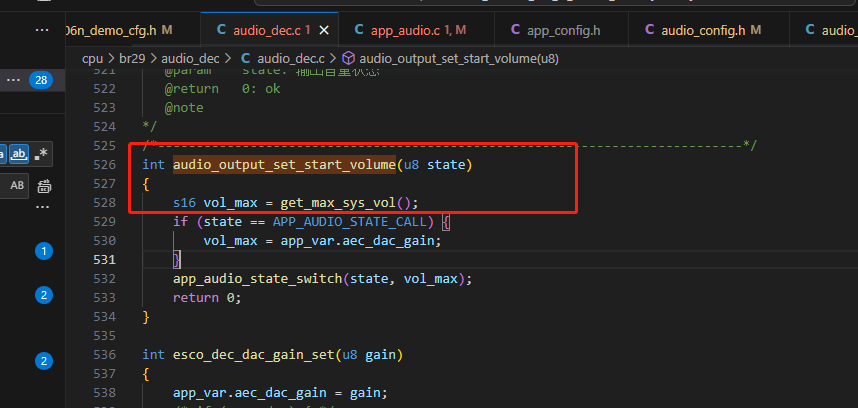Toggle Match Whole Word search option
The image size is (858, 408).
(x=19, y=155)
